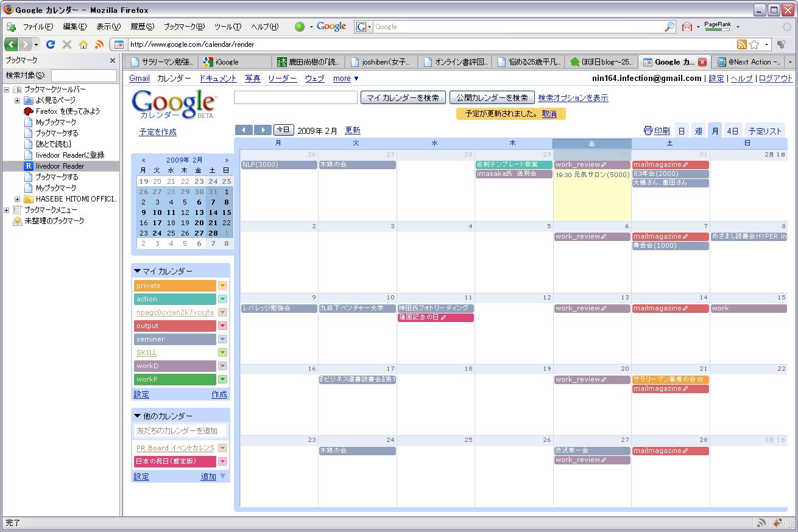The image size is (798, 532).
Task: Go to next month with calendar forward arrow
Action: (263, 130)
